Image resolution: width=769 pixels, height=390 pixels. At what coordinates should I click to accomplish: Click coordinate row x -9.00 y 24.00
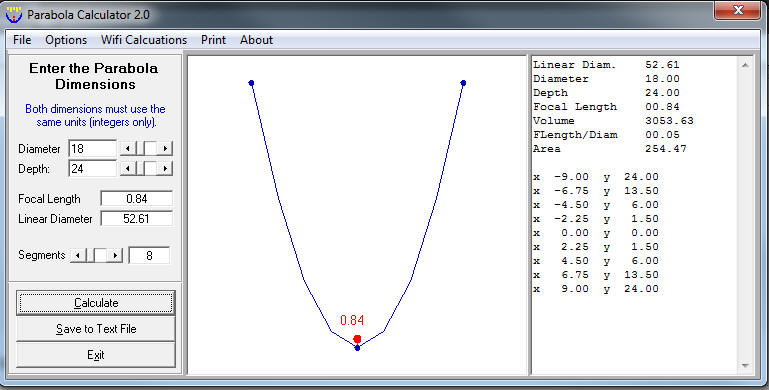click(x=596, y=177)
